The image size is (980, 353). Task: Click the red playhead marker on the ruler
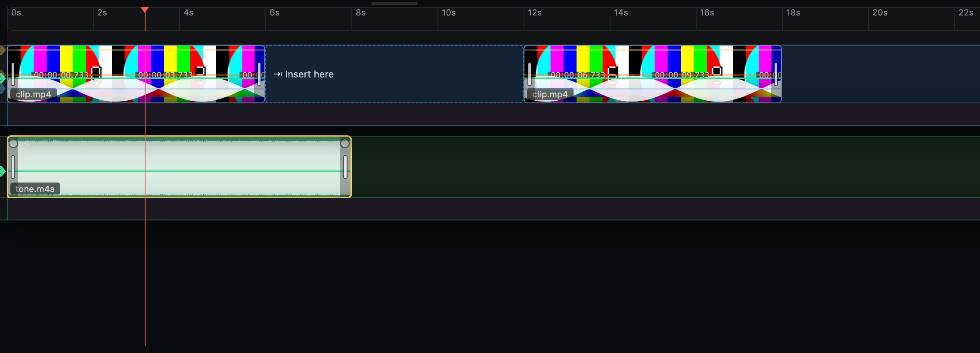[x=145, y=10]
